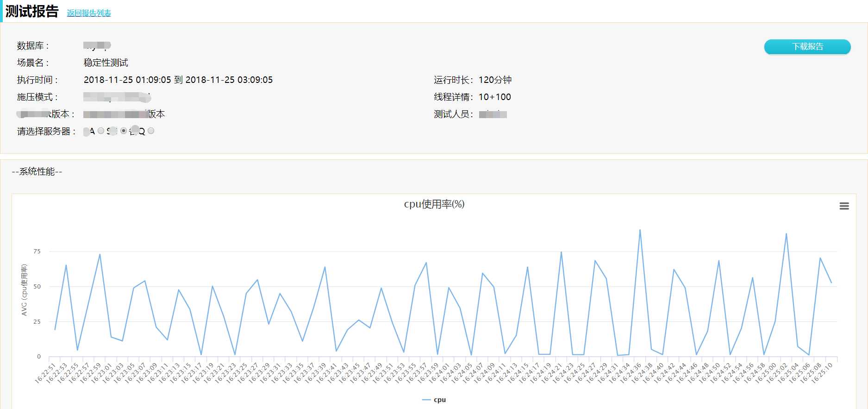Click the x-axis label 16:24:01
The height and width of the screenshot is (409, 868).
[439, 373]
